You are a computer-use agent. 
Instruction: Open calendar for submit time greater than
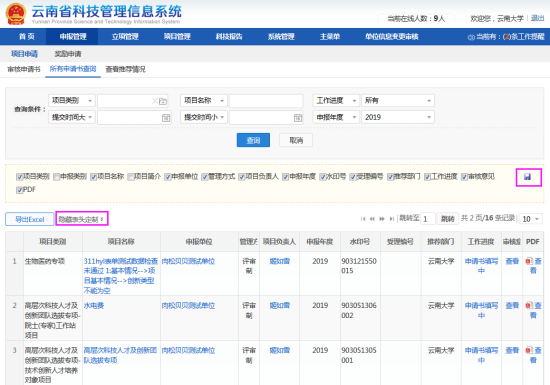(x=166, y=118)
